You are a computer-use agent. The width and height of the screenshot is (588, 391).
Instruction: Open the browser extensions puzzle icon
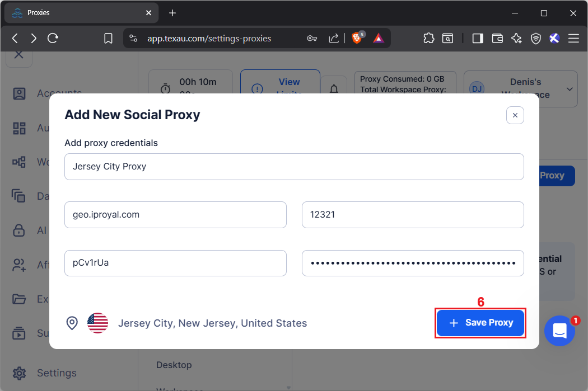428,38
